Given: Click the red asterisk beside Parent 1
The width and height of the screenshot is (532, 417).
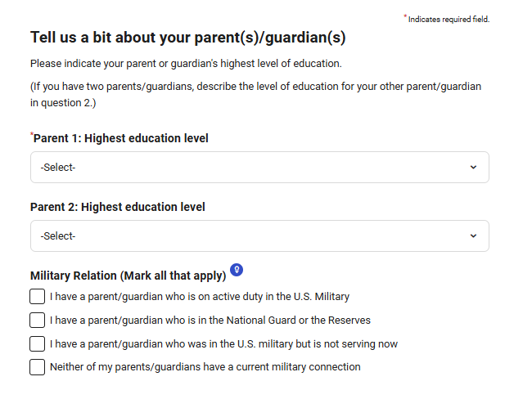Looking at the screenshot, I should pyautogui.click(x=32, y=134).
